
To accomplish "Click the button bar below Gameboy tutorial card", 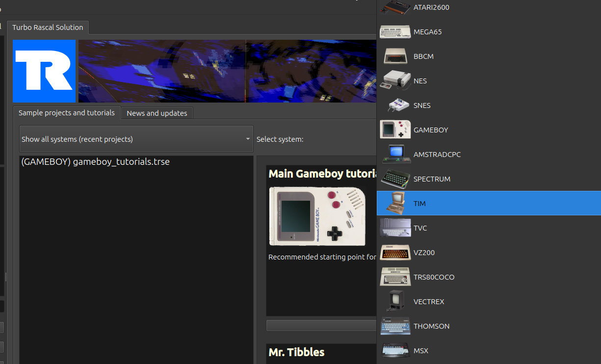I will coord(321,326).
